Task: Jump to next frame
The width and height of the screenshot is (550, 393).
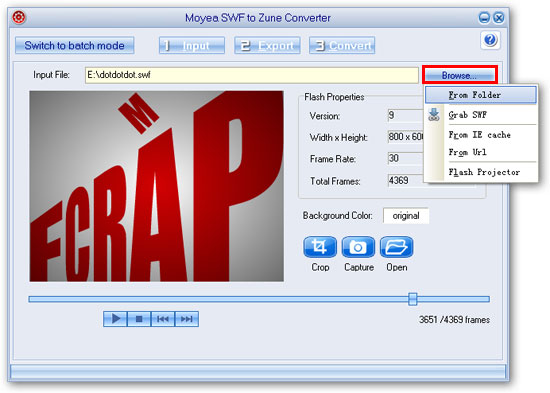Action: click(187, 319)
